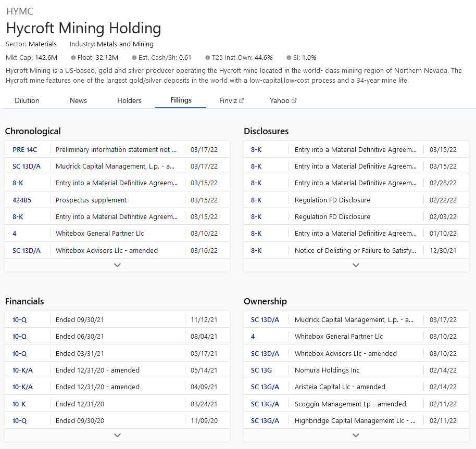
Task: Click the Finviz external link icon
Action: point(242,100)
